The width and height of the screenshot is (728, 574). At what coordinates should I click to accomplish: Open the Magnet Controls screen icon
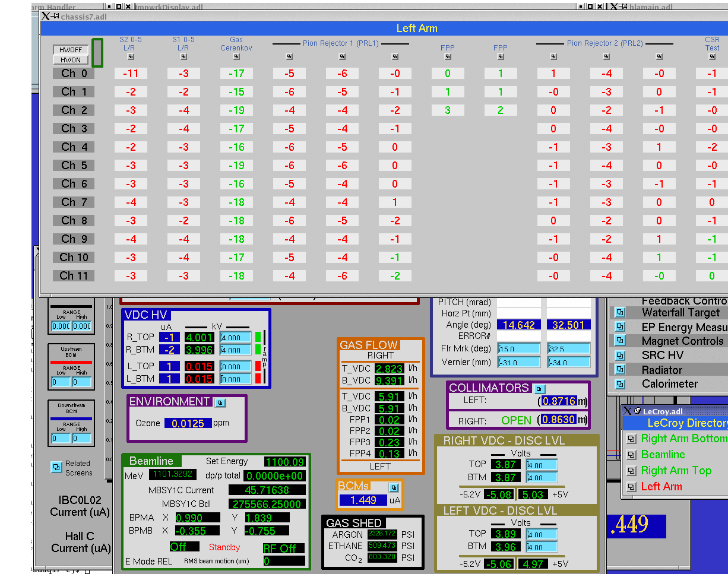pos(620,341)
